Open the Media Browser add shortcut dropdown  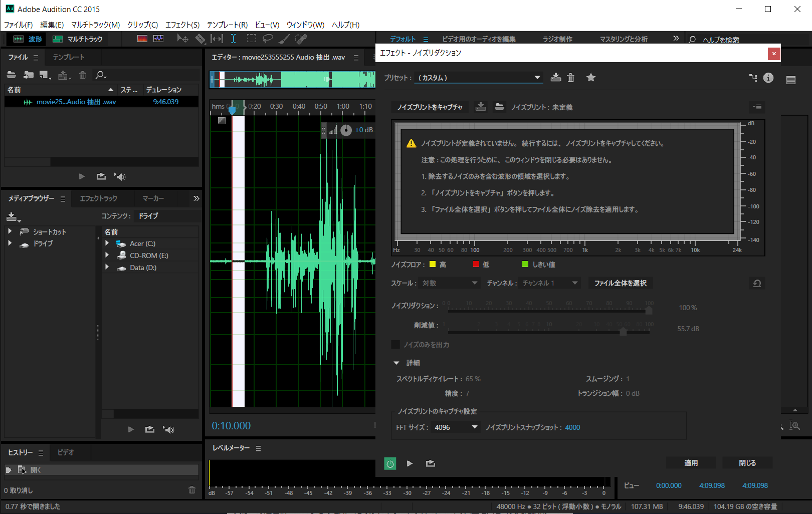[14, 217]
